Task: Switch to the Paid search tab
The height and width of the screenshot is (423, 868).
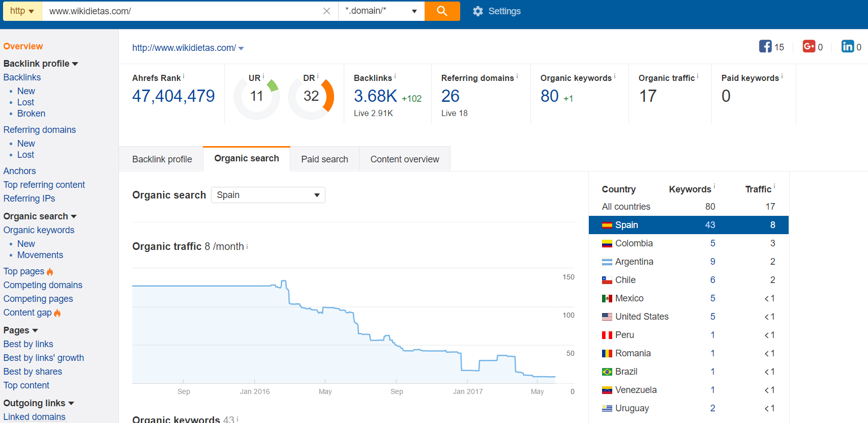Action: (x=324, y=159)
